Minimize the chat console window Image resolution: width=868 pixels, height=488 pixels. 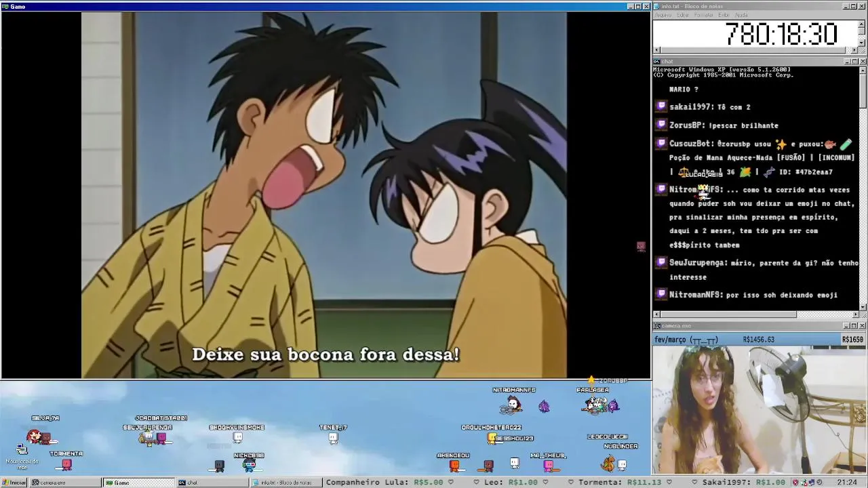pos(847,62)
